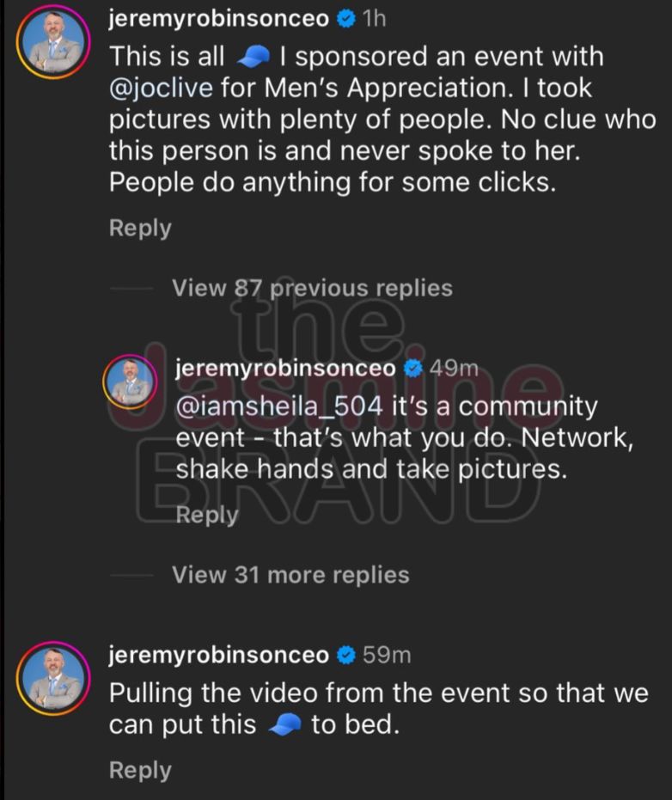
Task: Expand 'View 31 more replies'
Action: [x=290, y=574]
